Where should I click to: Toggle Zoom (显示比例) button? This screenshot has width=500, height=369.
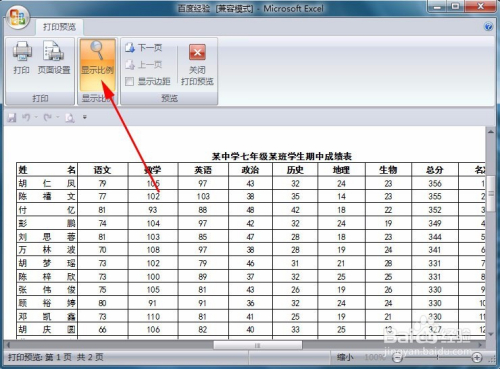point(97,65)
